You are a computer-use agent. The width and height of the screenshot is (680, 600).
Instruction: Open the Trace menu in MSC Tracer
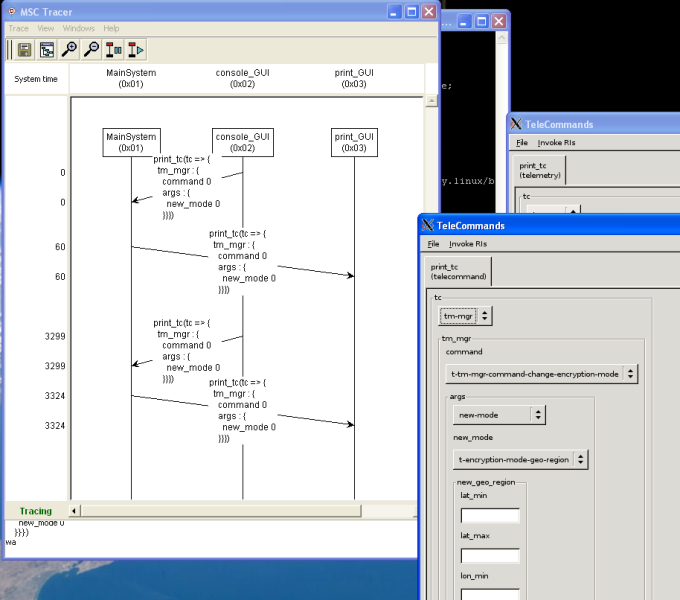click(18, 29)
